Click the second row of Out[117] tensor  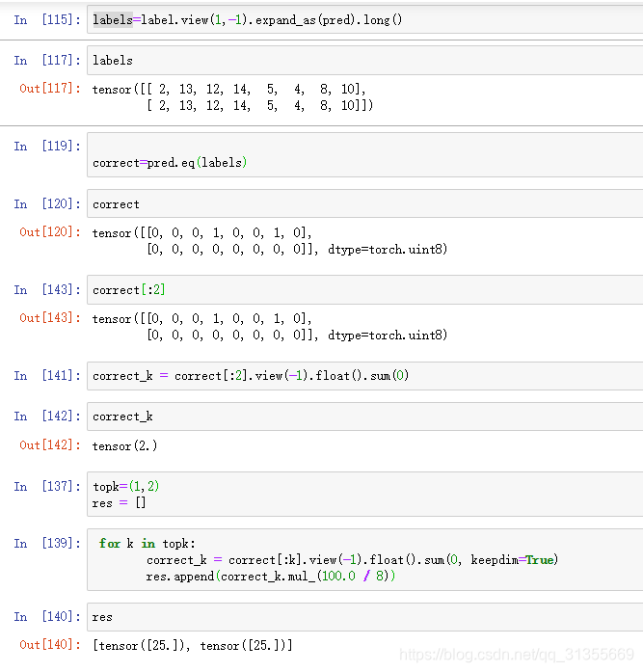click(259, 105)
